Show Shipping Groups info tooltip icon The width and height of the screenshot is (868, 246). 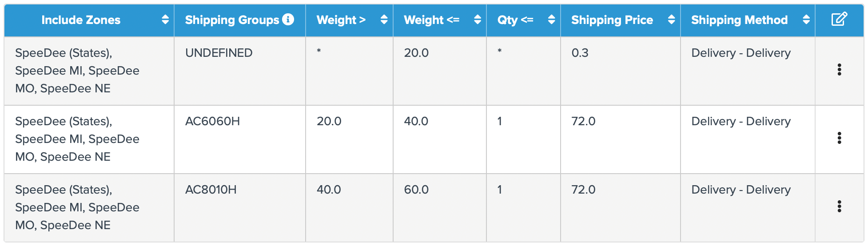coord(288,20)
